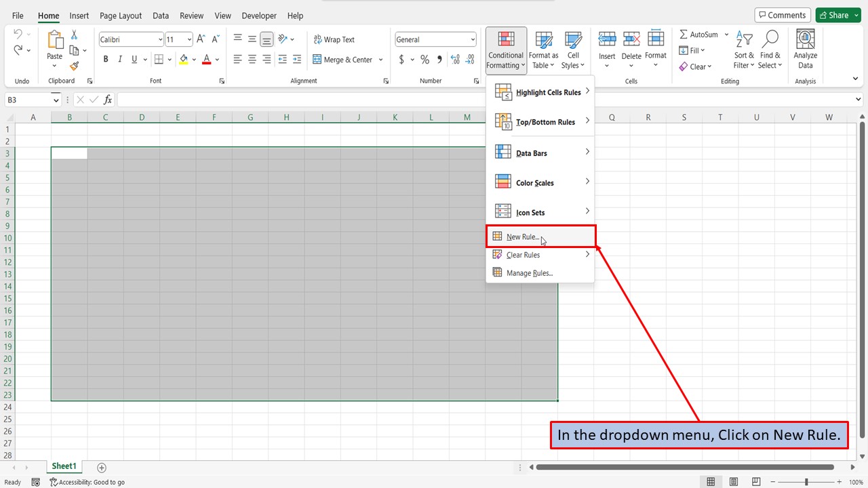Screen dimensions: 868x488
Task: Click the Format Painter icon
Action: (75, 66)
